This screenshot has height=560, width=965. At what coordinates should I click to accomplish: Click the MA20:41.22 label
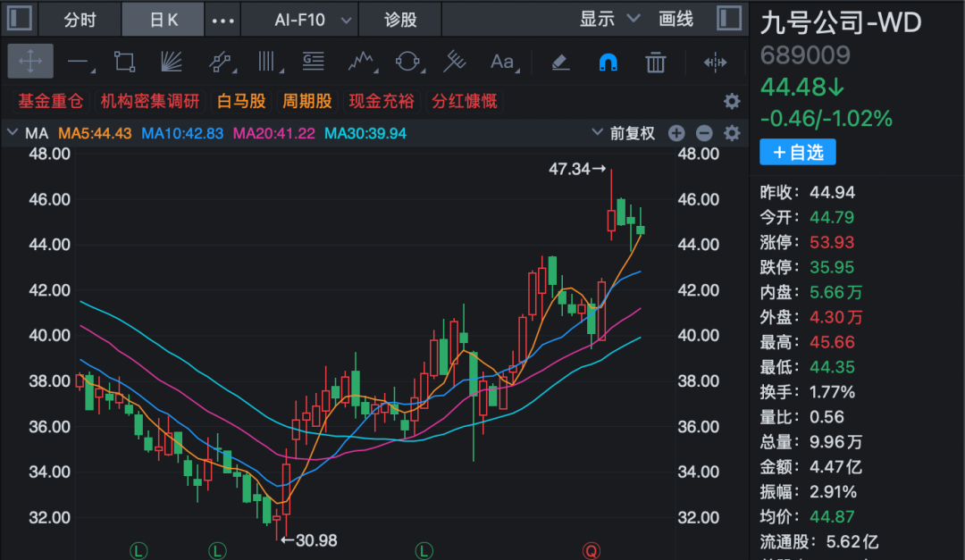pyautogui.click(x=274, y=134)
